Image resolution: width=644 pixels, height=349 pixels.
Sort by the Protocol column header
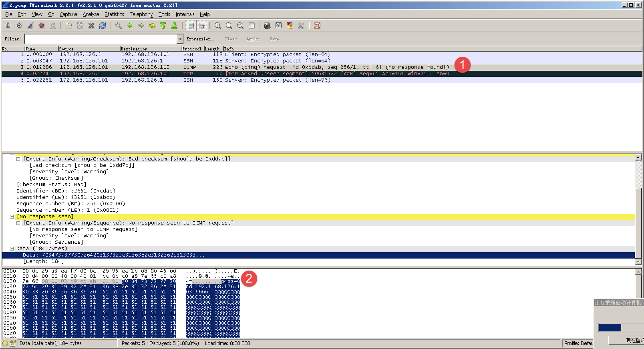(x=193, y=49)
